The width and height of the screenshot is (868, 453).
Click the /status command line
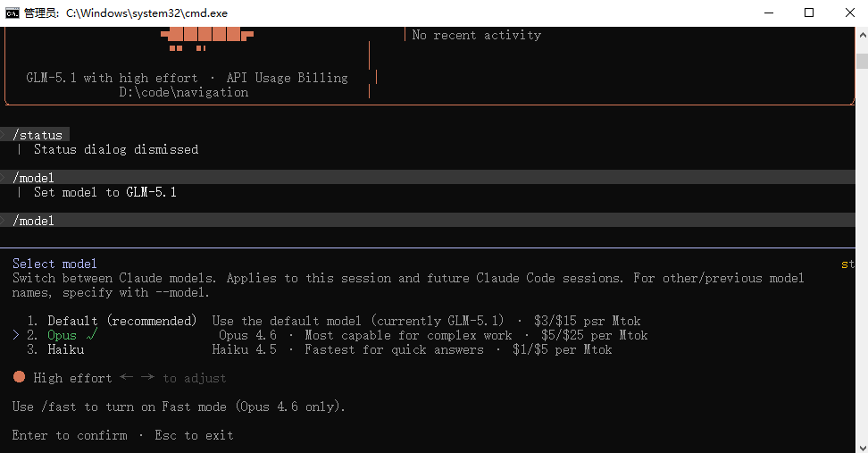coord(38,135)
